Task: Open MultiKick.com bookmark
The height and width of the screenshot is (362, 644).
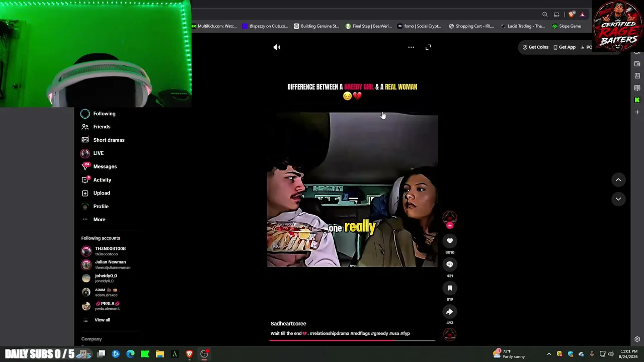Action: click(x=214, y=26)
